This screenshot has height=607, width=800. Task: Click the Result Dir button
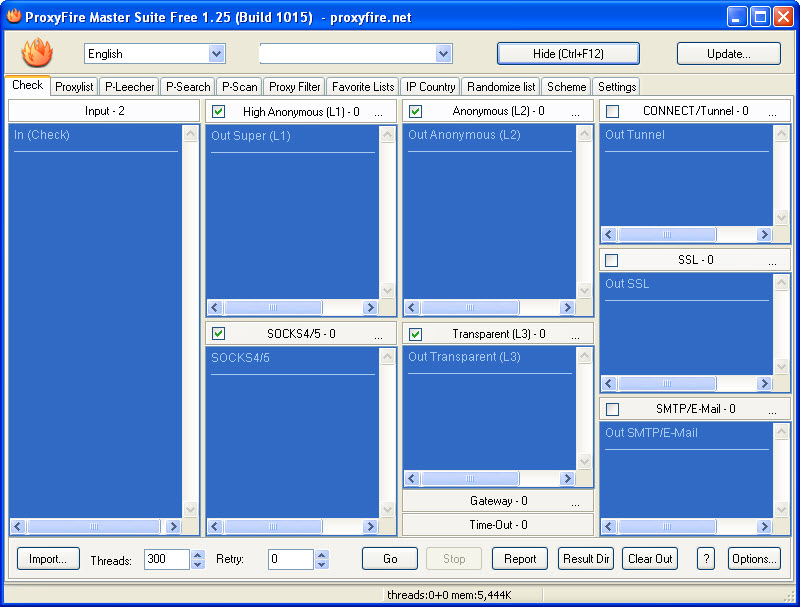(x=586, y=559)
